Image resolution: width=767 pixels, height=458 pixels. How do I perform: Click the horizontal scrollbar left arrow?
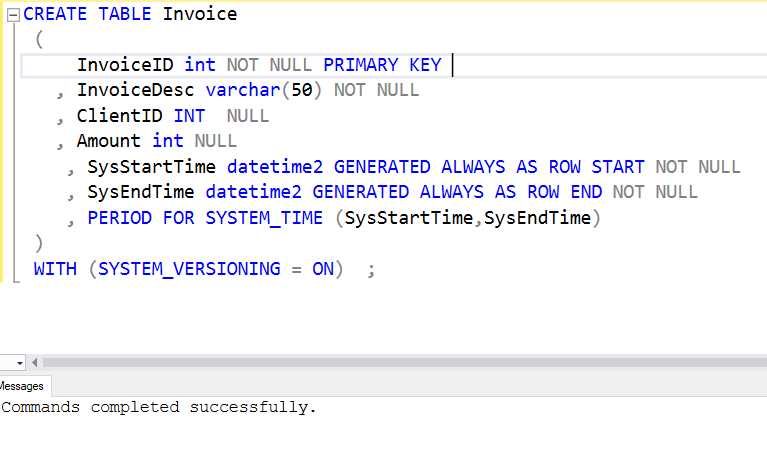coord(34,363)
